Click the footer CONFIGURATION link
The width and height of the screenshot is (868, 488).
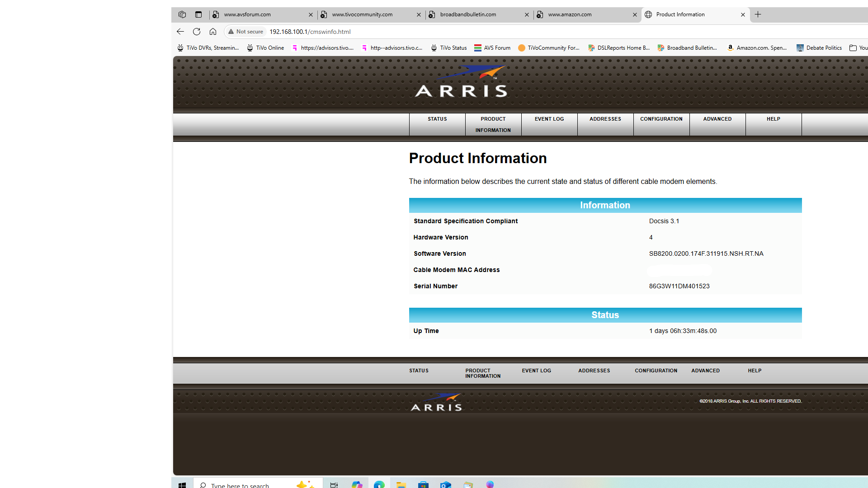pos(656,371)
